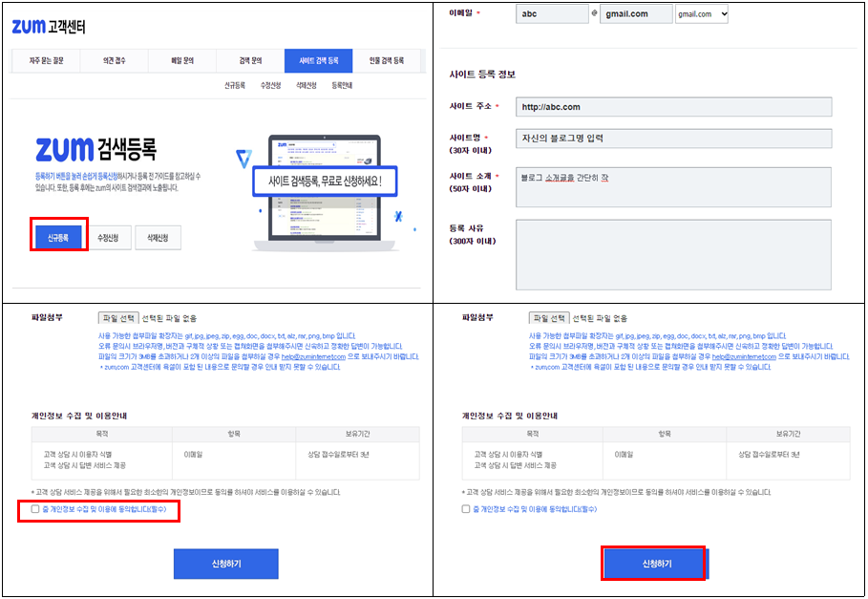Click the email ID field containing abc
This screenshot has width=868, height=599.
tap(552, 13)
